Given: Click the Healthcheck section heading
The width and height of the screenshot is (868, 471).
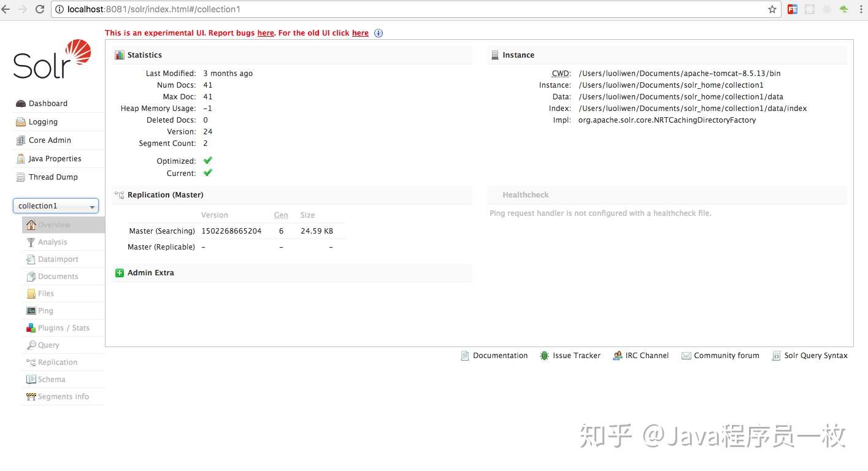Looking at the screenshot, I should pos(526,195).
